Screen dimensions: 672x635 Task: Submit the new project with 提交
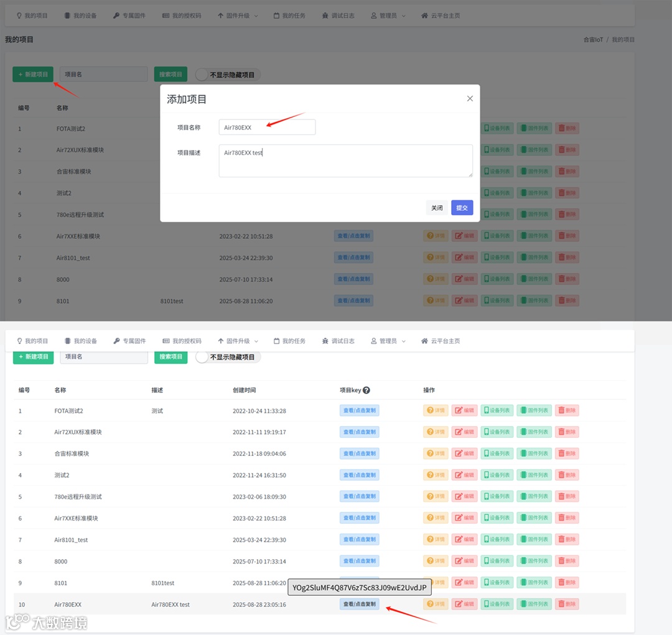click(462, 208)
